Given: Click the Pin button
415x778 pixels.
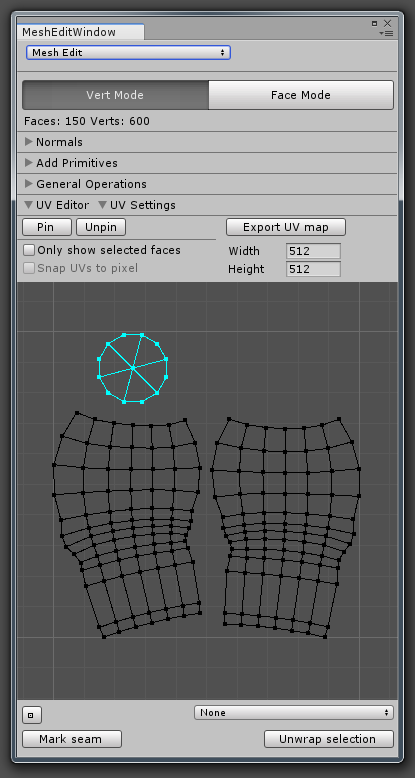Looking at the screenshot, I should [47, 227].
